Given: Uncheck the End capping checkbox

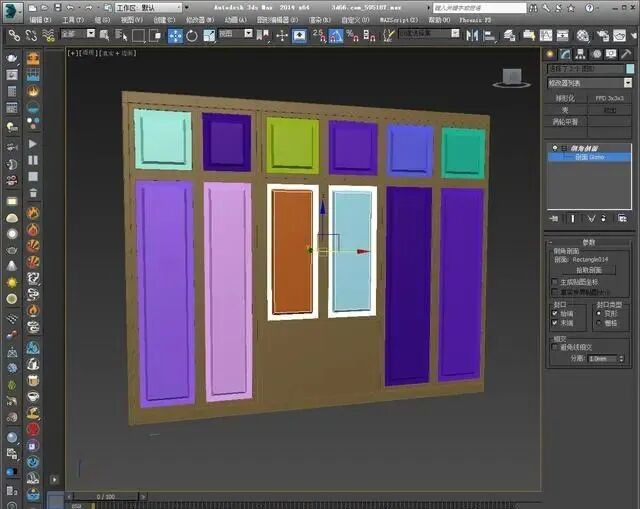Looking at the screenshot, I should (x=555, y=323).
